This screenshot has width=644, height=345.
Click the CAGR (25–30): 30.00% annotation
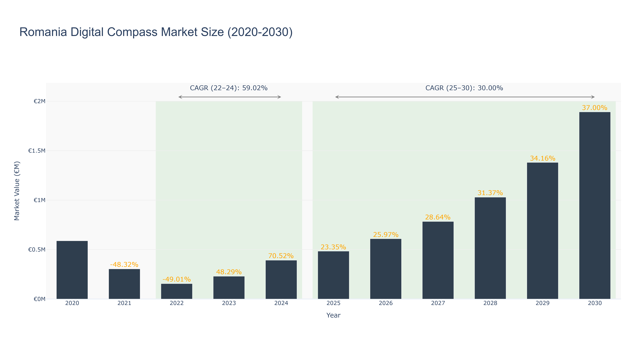point(464,88)
